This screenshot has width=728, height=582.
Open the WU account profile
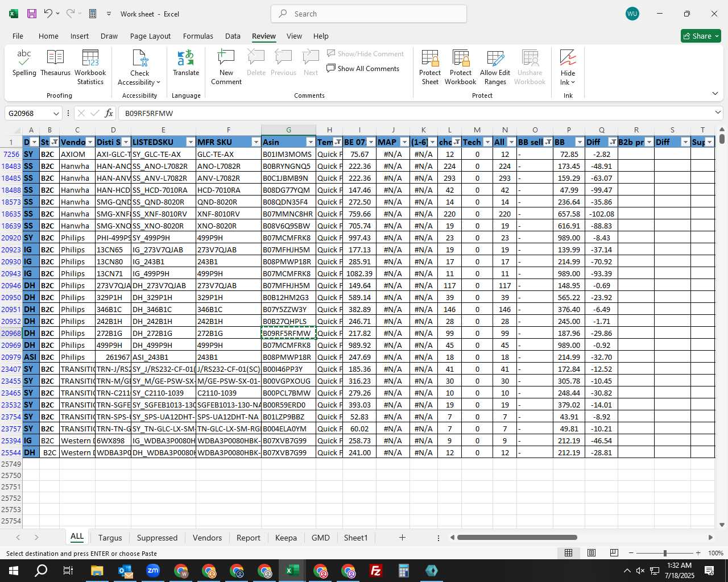pyautogui.click(x=632, y=14)
